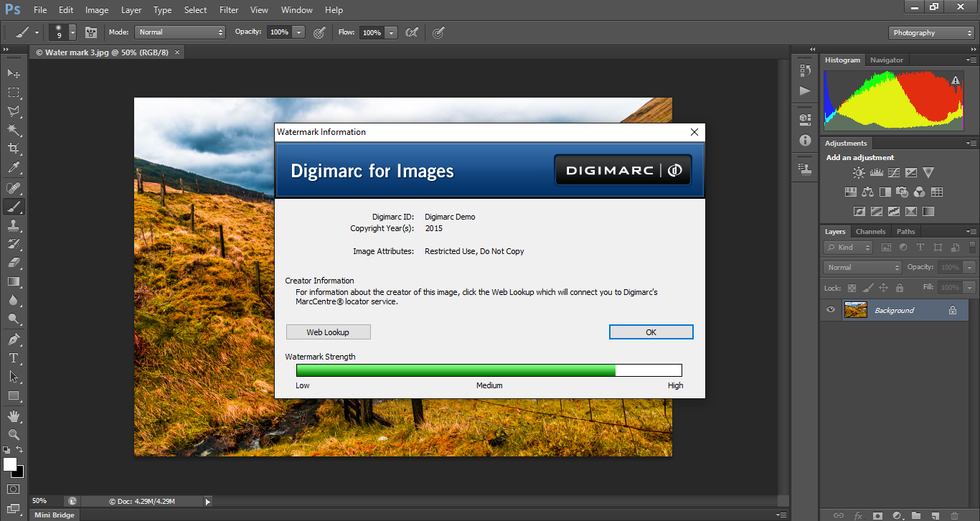Open the Info panel icon
The height and width of the screenshot is (521, 980).
(805, 140)
